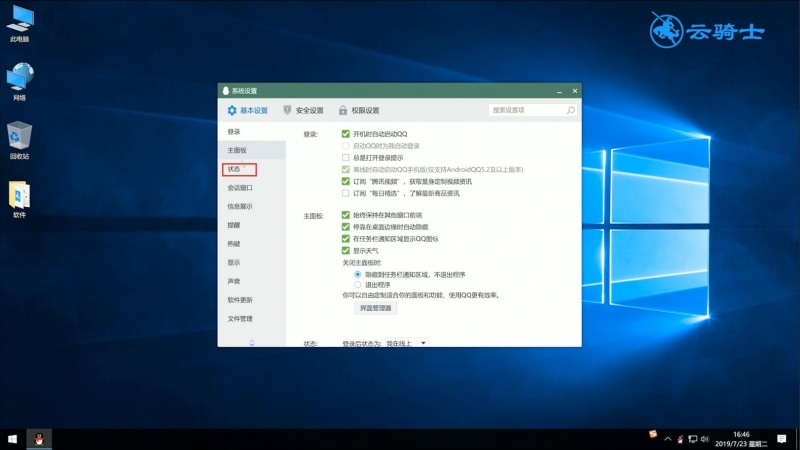Check 总是打开登录提示 checkbox
Image resolution: width=800 pixels, height=450 pixels.
(x=345, y=158)
